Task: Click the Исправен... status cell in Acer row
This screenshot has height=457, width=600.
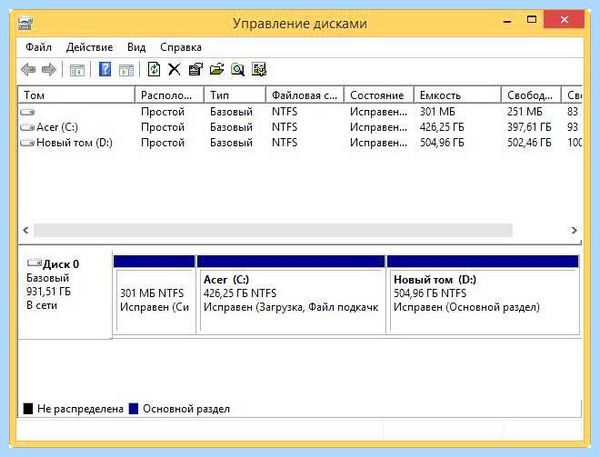Action: click(378, 127)
